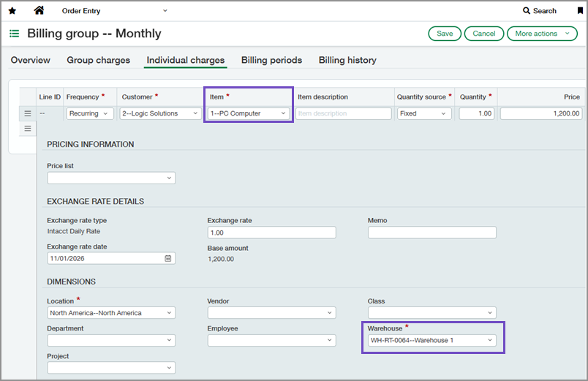Go to the home icon

39,10
